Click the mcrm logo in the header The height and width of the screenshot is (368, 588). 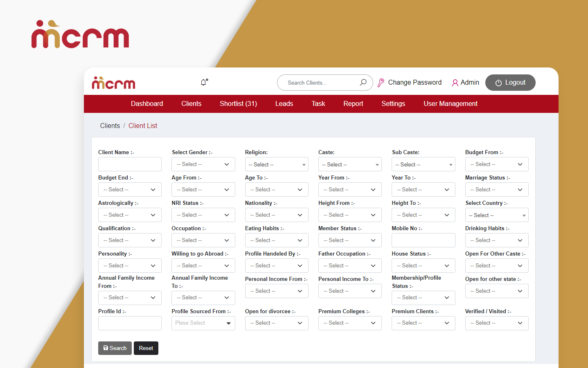pyautogui.click(x=113, y=83)
